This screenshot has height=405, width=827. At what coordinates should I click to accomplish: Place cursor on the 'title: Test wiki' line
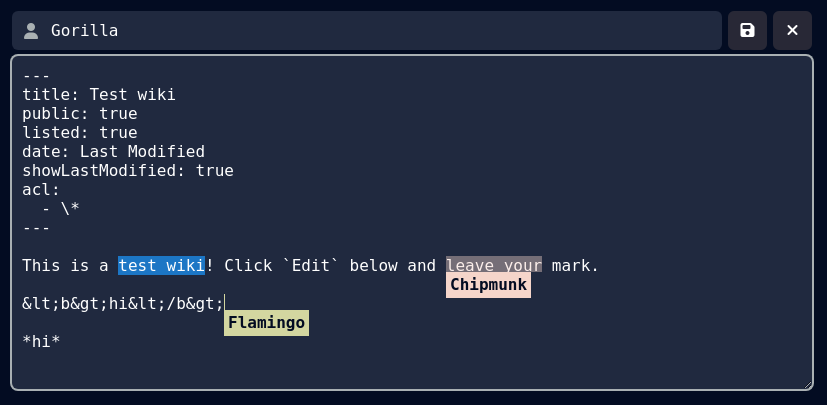point(99,95)
